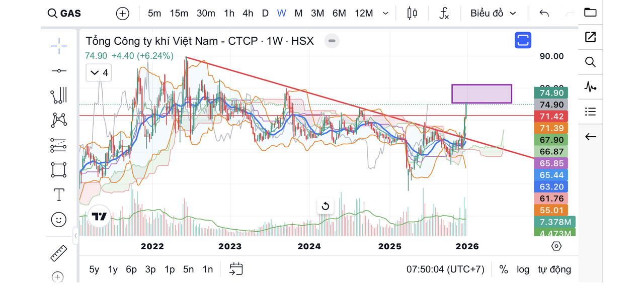644x297 pixels.
Task: Toggle the log scale
Action: point(523,269)
